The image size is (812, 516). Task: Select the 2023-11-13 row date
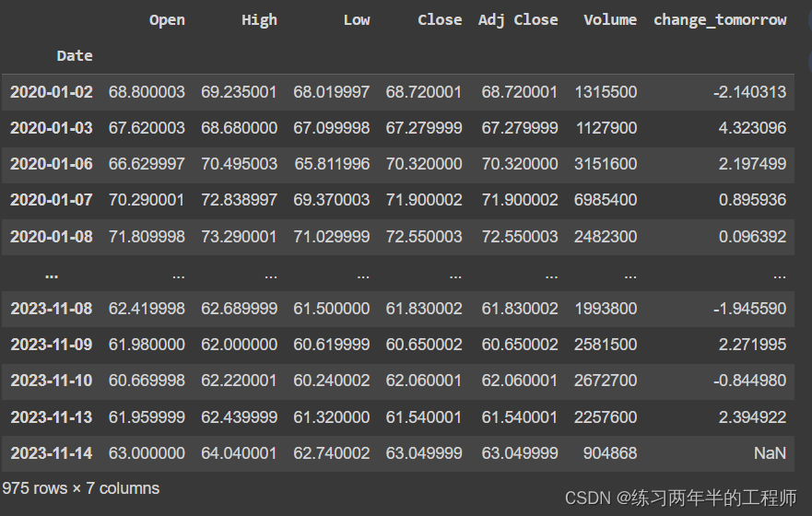[x=52, y=417]
